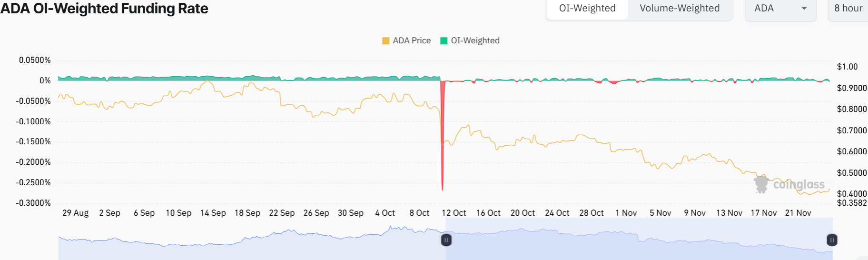Open the 8 hour interval dropdown
The height and width of the screenshot is (260, 868).
[848, 9]
